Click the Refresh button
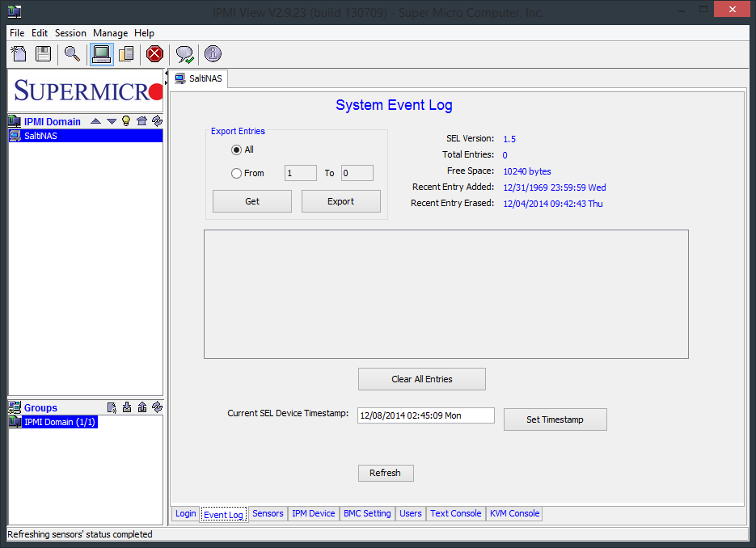Viewport: 756px width, 548px height. click(x=386, y=474)
